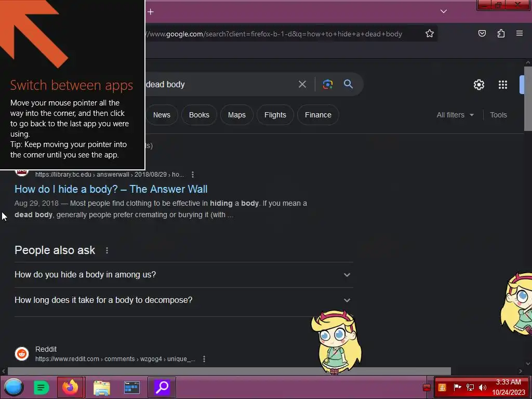
Task: Open options for library.bc.edu result
Action: [x=193, y=175]
